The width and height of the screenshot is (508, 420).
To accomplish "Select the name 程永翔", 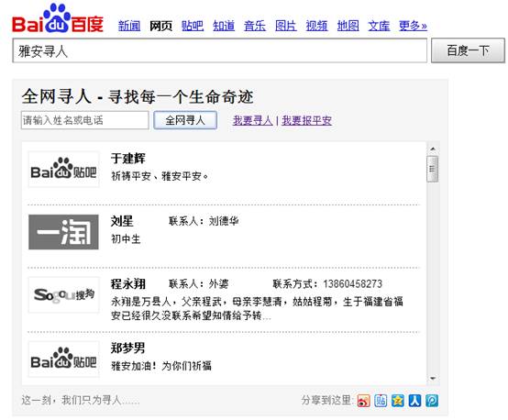I will 128,284.
